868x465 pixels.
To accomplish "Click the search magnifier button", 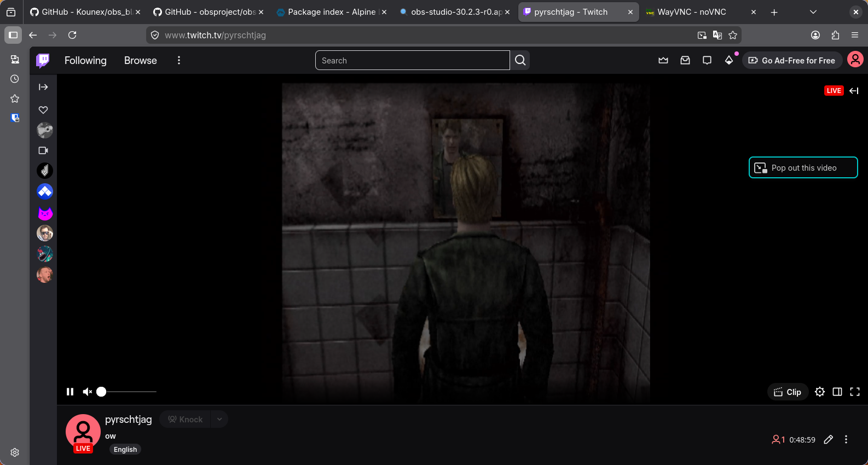I will click(520, 60).
